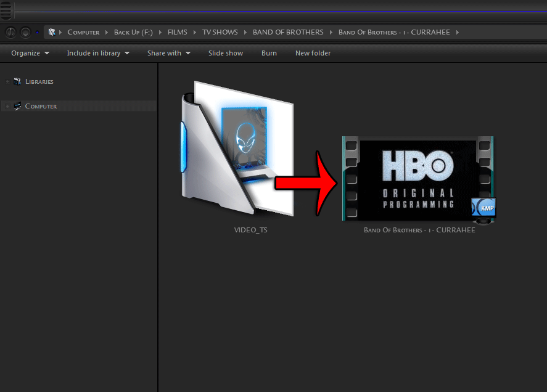This screenshot has width=547, height=392.
Task: Click the Libraries icon in sidebar
Action: [x=17, y=81]
